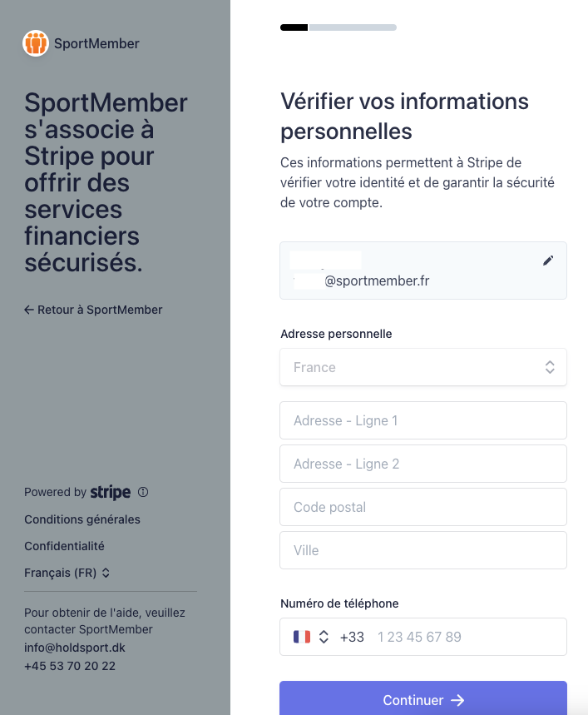This screenshot has width=588, height=715.
Task: Click into the Code postal field
Action: point(423,507)
